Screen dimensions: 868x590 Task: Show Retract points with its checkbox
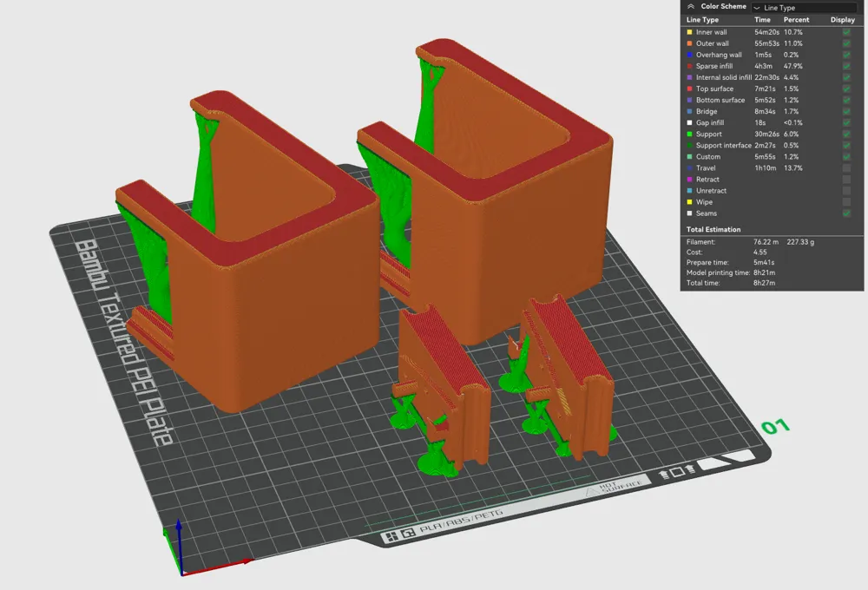pyautogui.click(x=846, y=180)
